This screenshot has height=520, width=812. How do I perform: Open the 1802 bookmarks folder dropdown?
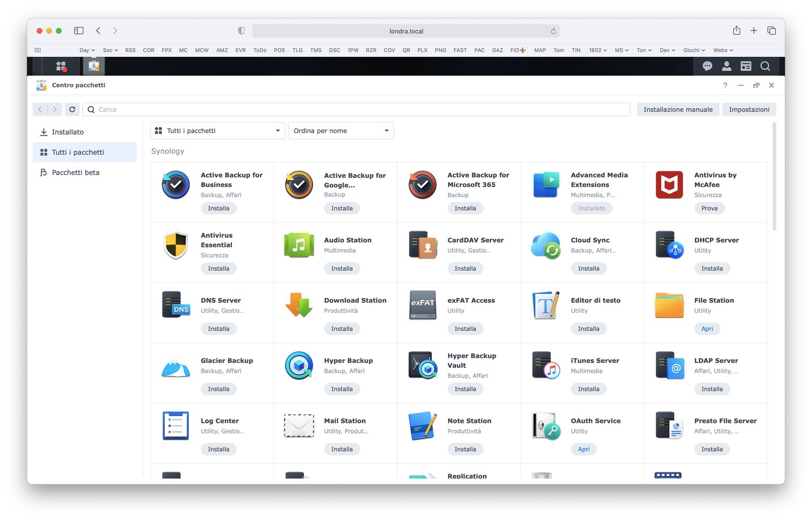pyautogui.click(x=598, y=50)
